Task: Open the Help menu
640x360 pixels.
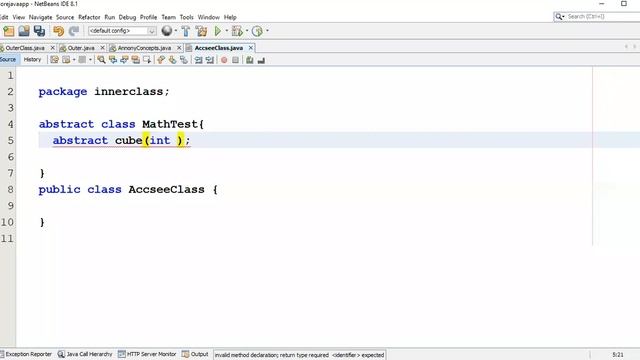Action: click(230, 17)
